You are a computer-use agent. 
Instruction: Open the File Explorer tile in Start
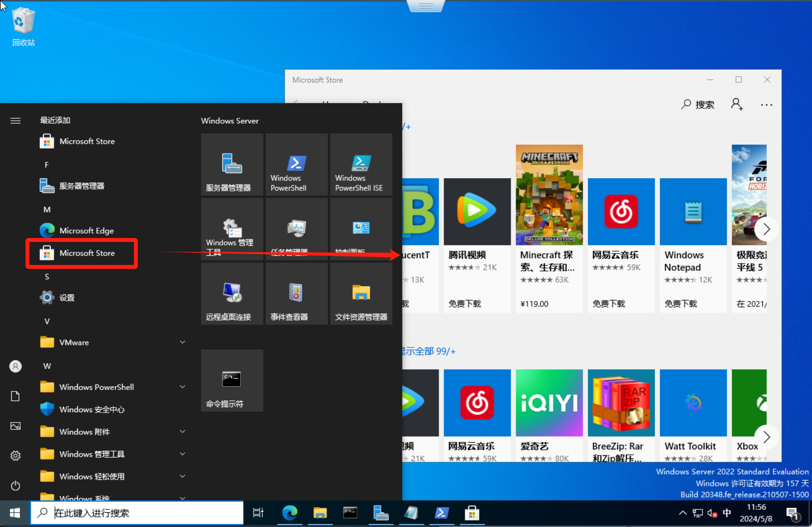(x=361, y=294)
